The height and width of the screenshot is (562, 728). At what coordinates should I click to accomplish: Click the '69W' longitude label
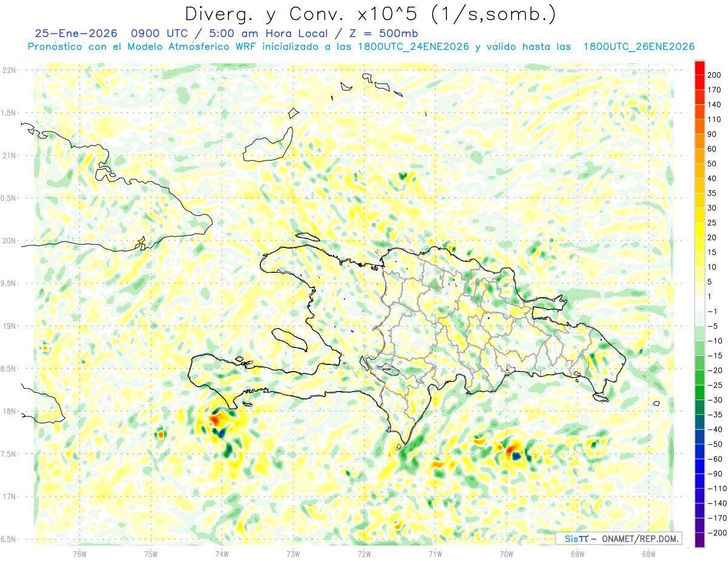[578, 554]
